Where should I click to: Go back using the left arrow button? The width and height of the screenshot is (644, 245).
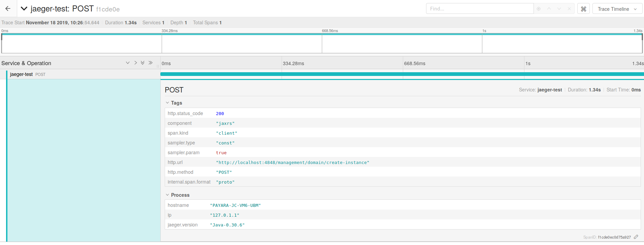point(8,9)
